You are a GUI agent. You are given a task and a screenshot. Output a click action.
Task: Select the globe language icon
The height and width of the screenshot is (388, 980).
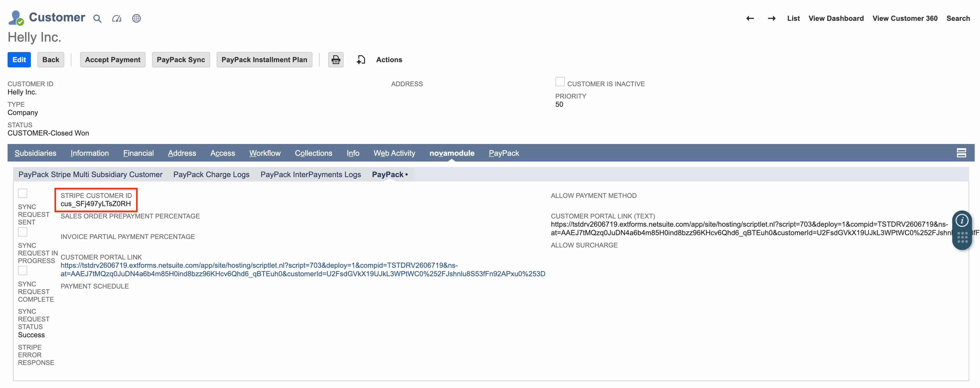click(x=136, y=18)
